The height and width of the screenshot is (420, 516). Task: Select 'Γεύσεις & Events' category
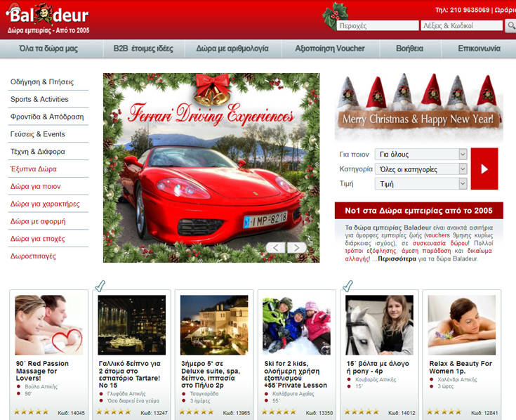click(38, 134)
